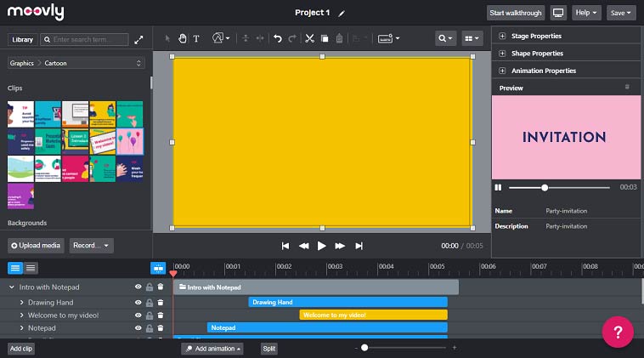This screenshot has height=358, width=644.
Task: Click the preview playback progress slider
Action: click(x=559, y=188)
